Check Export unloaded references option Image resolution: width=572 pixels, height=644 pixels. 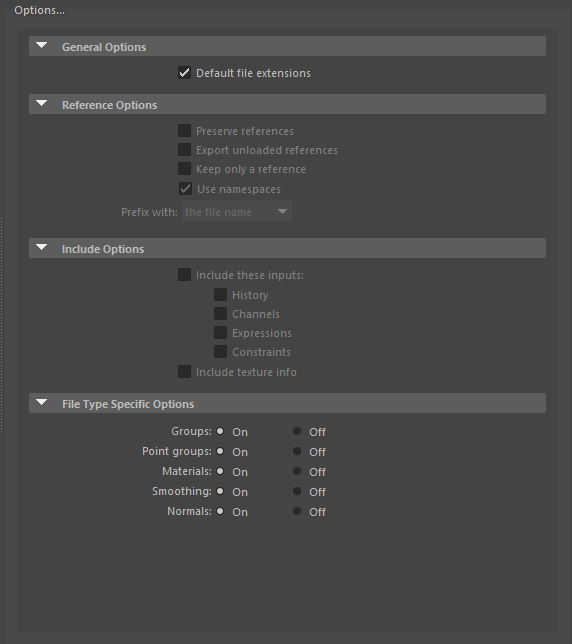(x=184, y=150)
